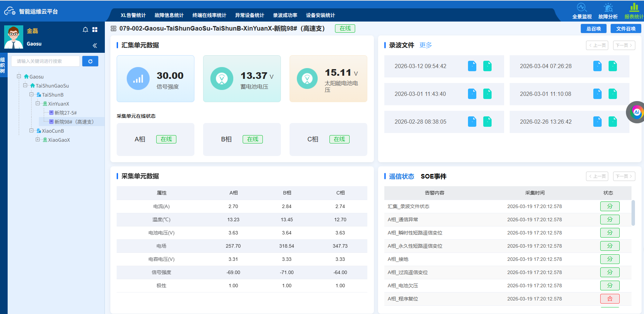Image resolution: width=644 pixels, height=314 pixels.
Task: Open the 终端在线率统计 menu tab
Action: 209,15
